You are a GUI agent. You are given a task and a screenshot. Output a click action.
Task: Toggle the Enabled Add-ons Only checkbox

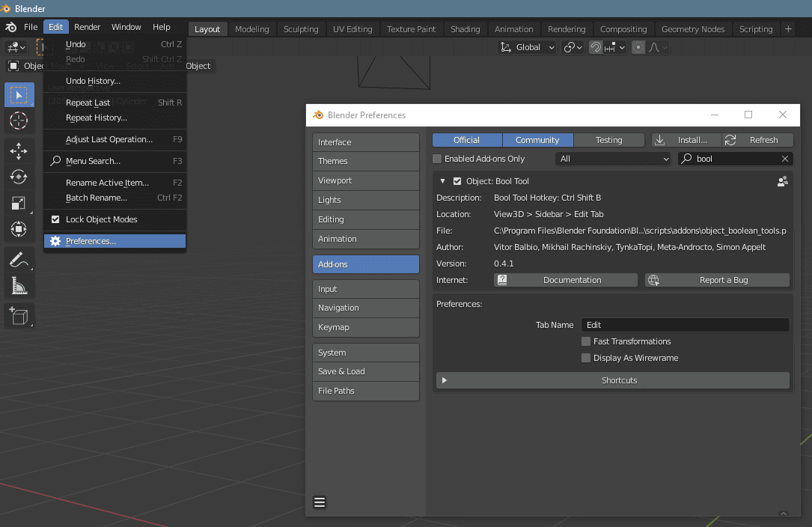[437, 159]
